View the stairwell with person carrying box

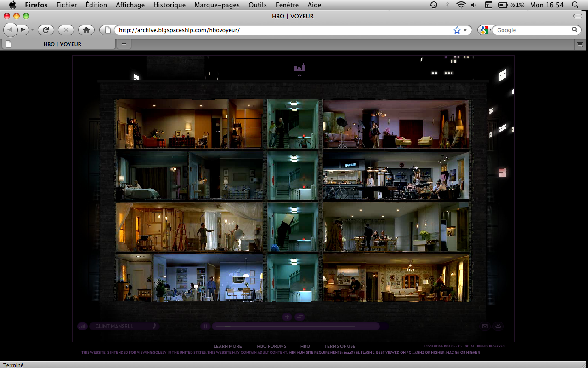pos(293,227)
